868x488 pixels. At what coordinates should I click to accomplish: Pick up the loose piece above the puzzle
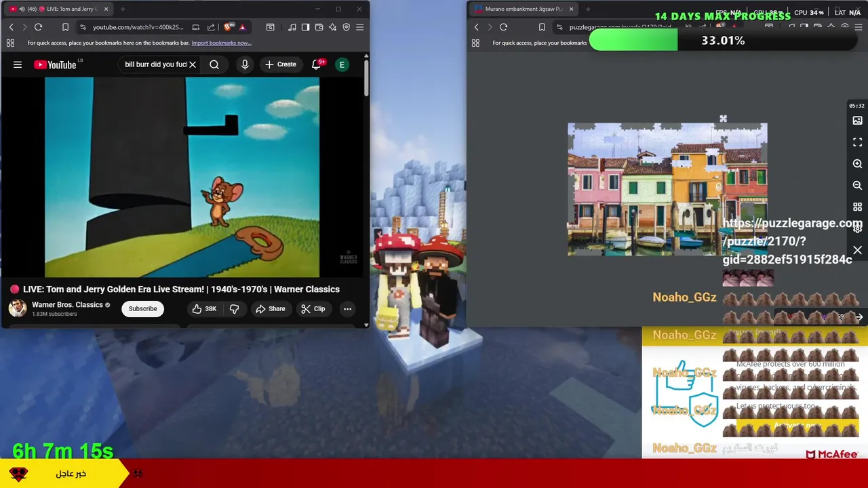(723, 119)
